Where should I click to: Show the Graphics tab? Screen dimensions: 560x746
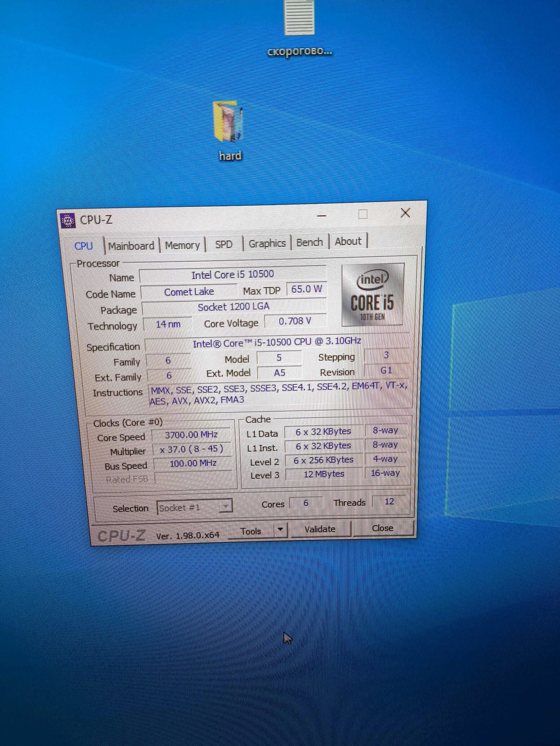point(267,243)
